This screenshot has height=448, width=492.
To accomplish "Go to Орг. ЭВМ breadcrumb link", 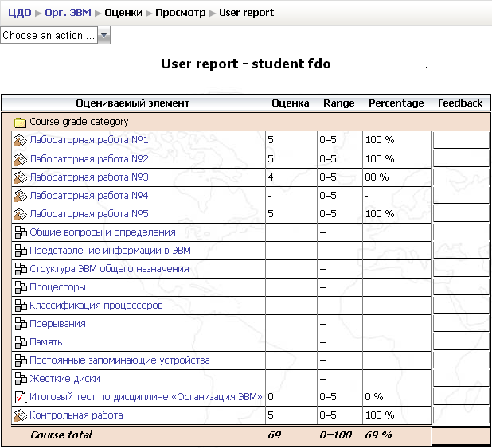I will pyautogui.click(x=68, y=13).
